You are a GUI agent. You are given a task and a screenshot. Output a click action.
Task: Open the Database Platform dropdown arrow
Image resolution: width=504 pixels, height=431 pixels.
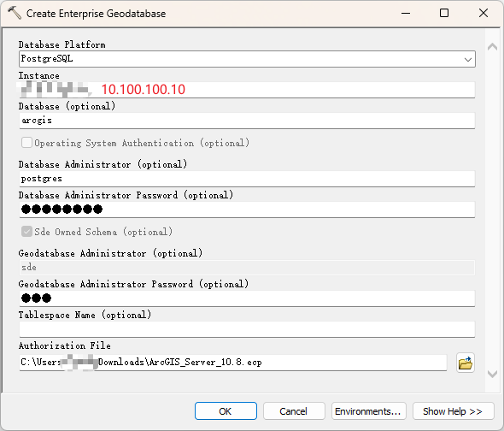[467, 59]
